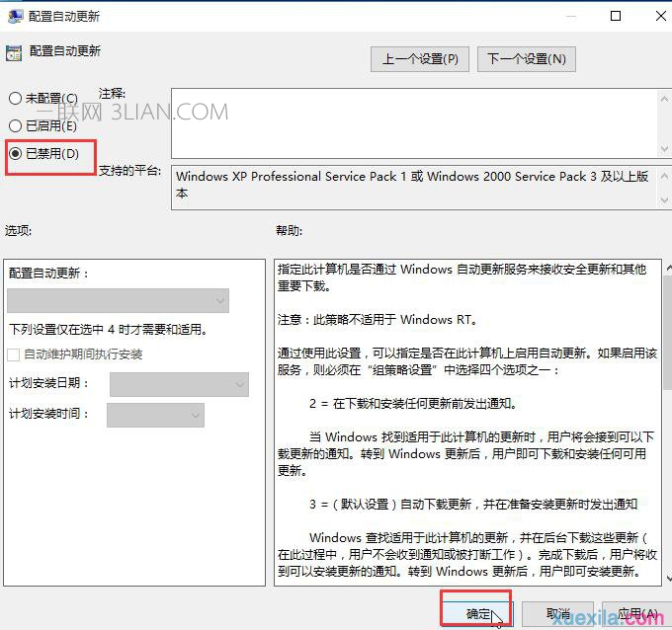
Task: Click help line '2 = 在下载和安装任何更新前发出通知。'
Action: [413, 404]
